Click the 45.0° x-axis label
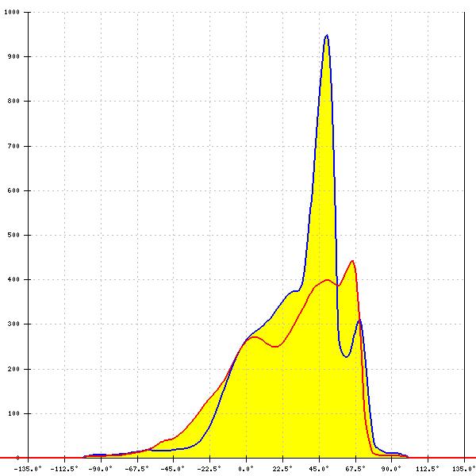This screenshot has height=476, width=476. click(319, 469)
